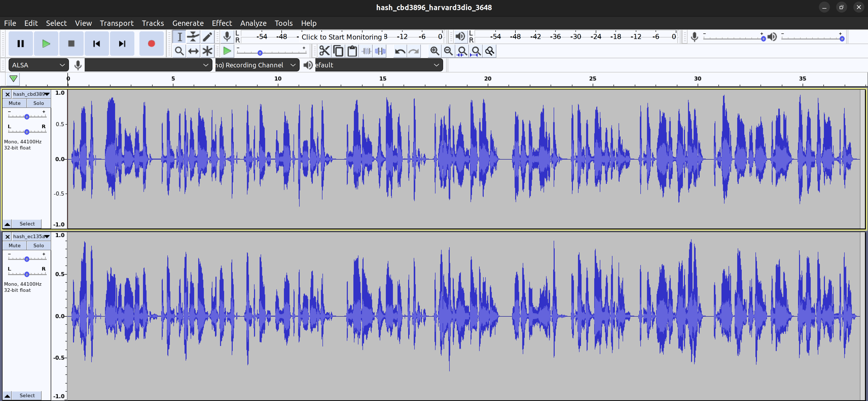Select the Draw pencil tool

(x=207, y=37)
